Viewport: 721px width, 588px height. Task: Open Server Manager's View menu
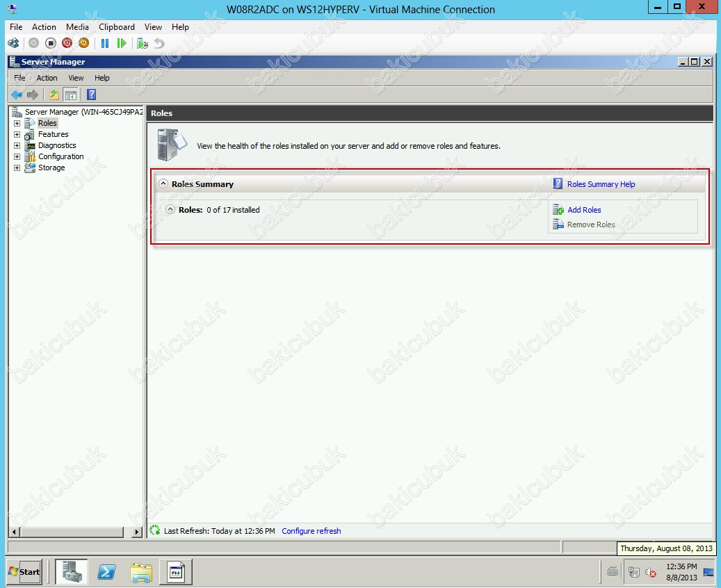(x=76, y=78)
